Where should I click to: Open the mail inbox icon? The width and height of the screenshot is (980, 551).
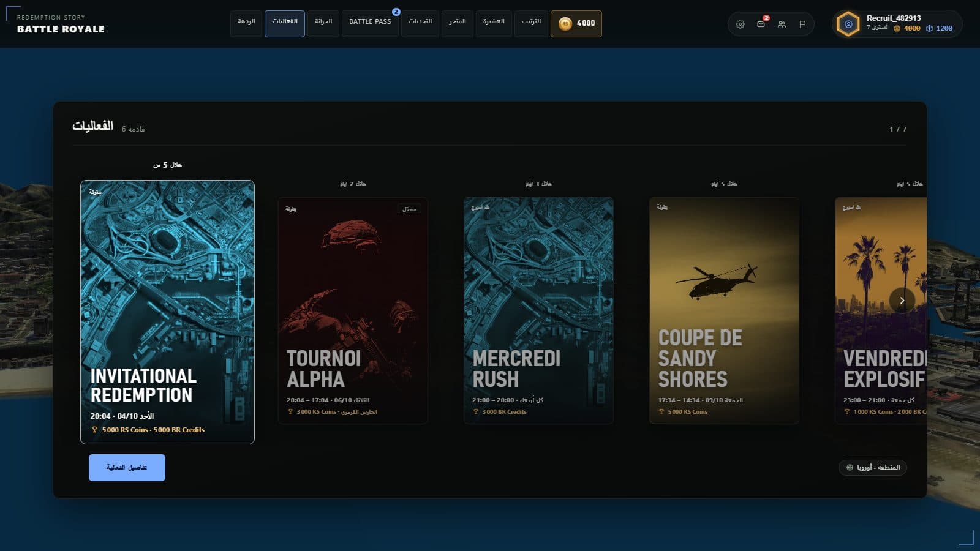pyautogui.click(x=761, y=24)
